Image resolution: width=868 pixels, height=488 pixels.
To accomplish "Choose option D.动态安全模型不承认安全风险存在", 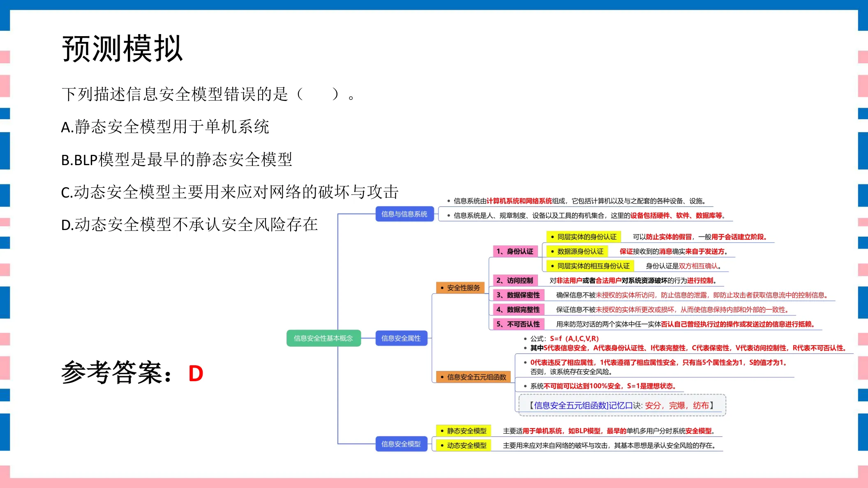I will (x=189, y=225).
